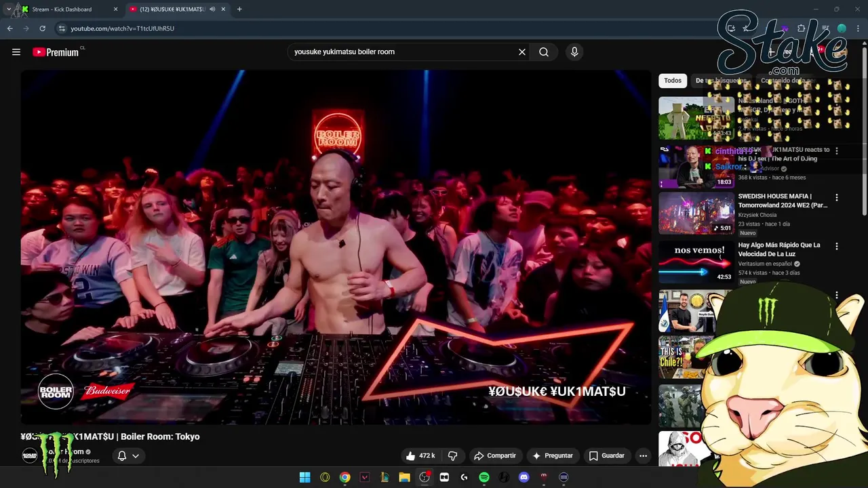The image size is (868, 488).
Task: Open the SWEDISH HOUSE MAFIA Tomorrowland video
Action: pyautogui.click(x=783, y=201)
